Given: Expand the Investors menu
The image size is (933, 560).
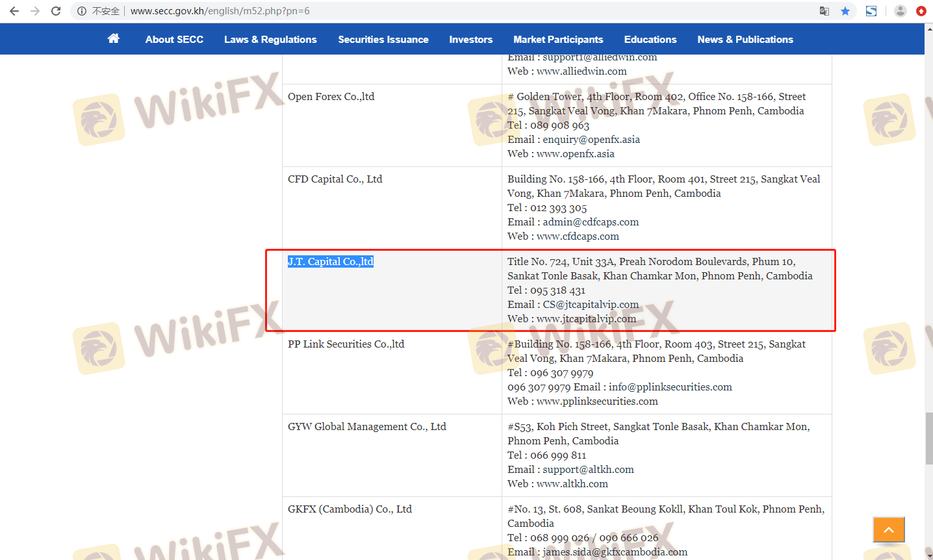Looking at the screenshot, I should click(x=470, y=40).
